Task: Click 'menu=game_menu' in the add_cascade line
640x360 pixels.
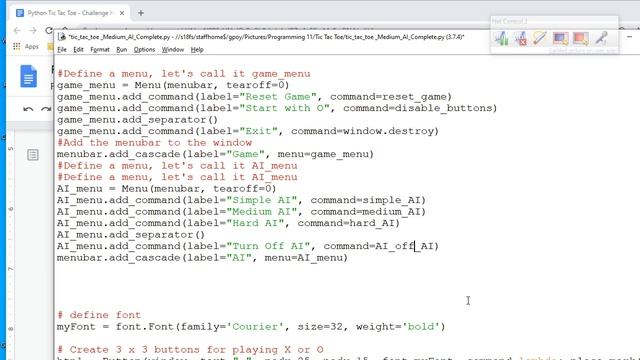Action: coord(322,154)
